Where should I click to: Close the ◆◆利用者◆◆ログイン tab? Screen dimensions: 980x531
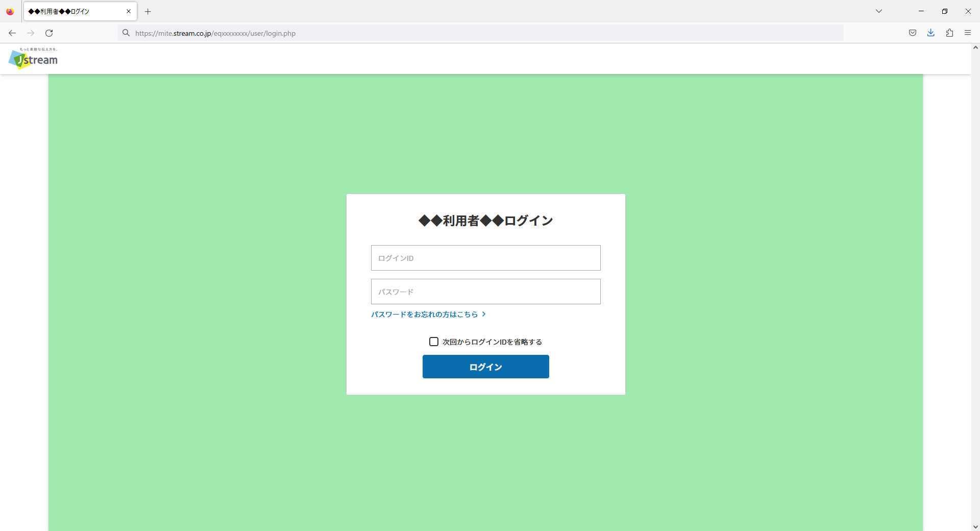click(x=129, y=11)
